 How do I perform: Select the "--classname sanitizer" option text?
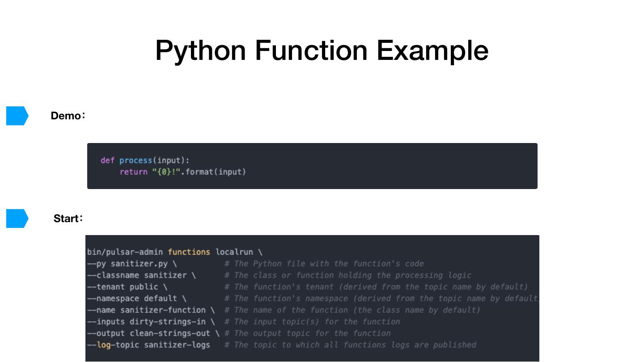pos(141,275)
